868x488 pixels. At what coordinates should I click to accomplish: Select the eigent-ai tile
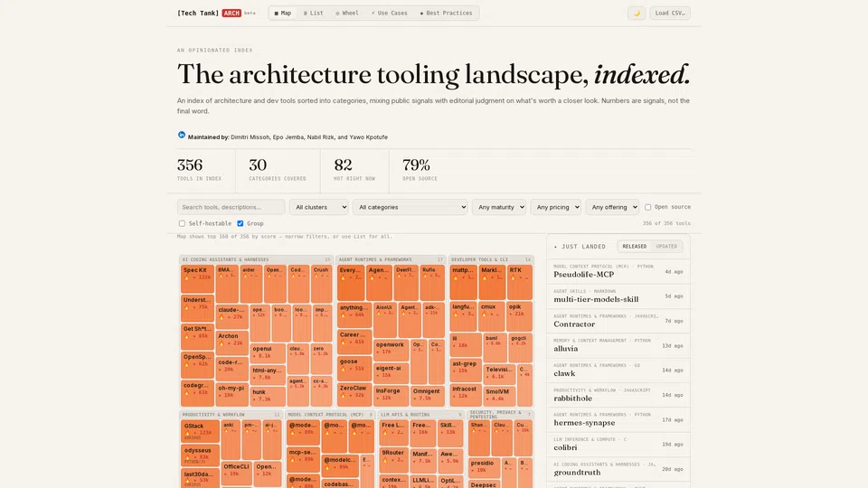coord(392,373)
